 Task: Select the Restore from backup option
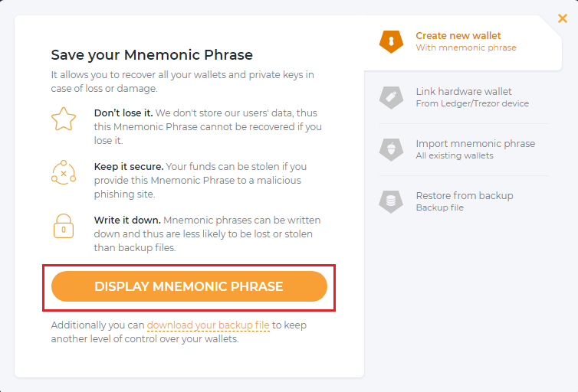click(x=465, y=196)
